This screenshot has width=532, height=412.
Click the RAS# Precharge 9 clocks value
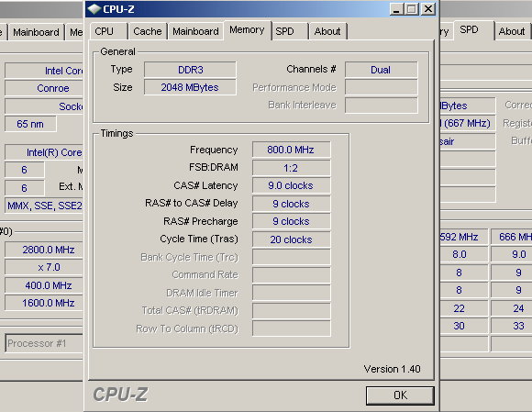[x=291, y=221]
